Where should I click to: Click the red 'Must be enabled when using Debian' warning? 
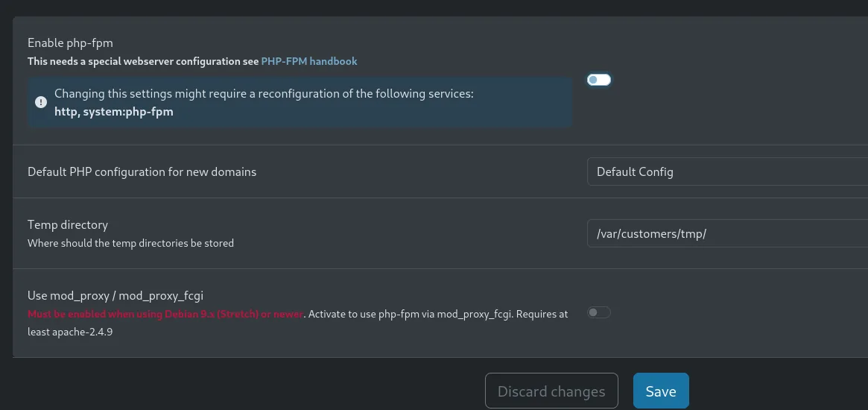tap(165, 314)
